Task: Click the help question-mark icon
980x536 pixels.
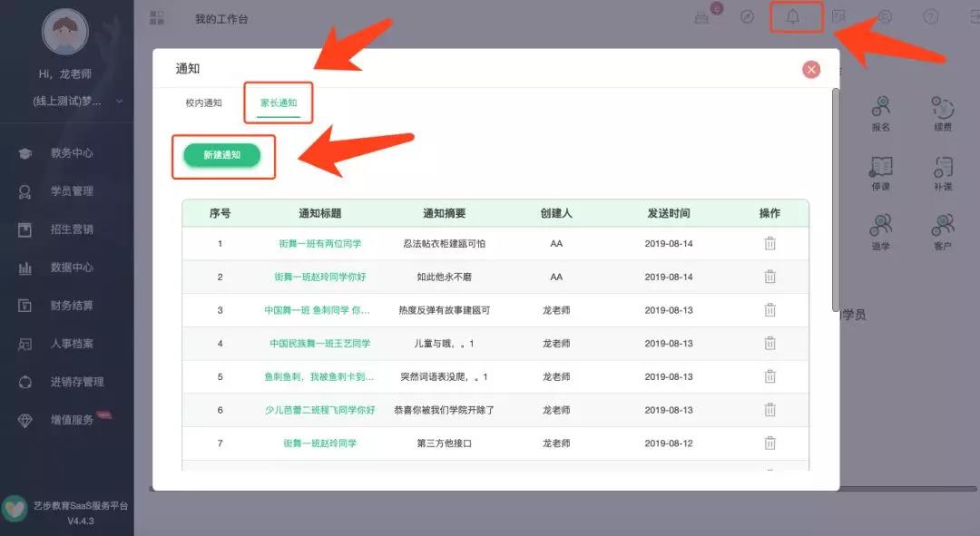Action: (932, 18)
